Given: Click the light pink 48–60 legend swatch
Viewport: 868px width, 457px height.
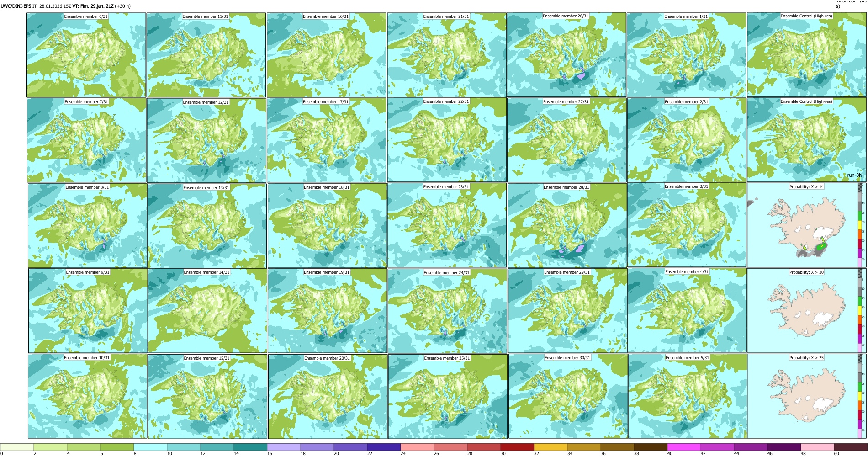Looking at the screenshot, I should point(817,447).
